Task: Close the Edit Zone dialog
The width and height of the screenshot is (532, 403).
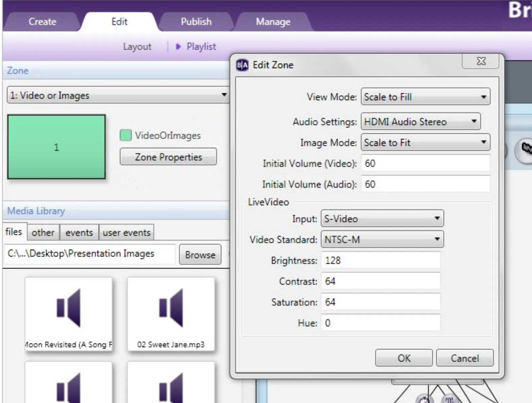Action: pos(481,61)
